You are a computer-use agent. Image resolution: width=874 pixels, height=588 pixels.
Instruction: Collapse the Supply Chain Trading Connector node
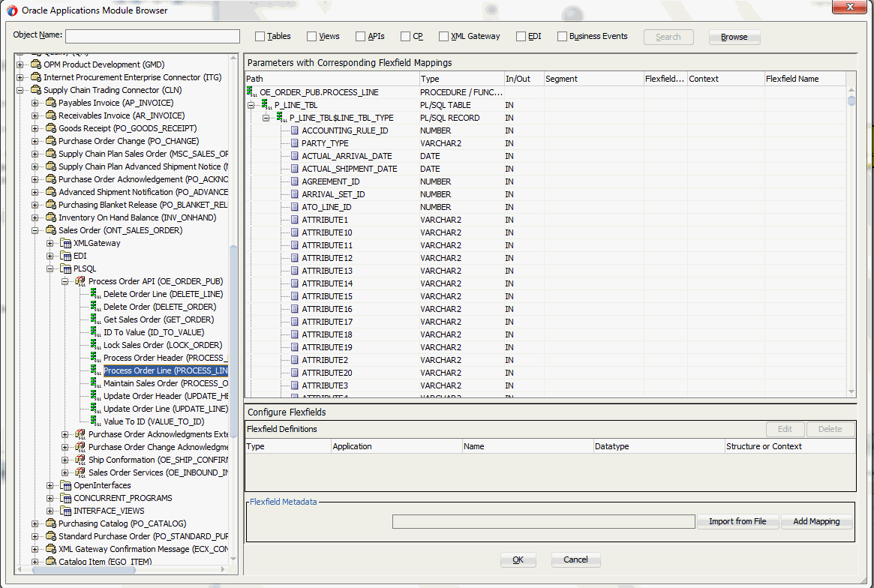point(20,90)
